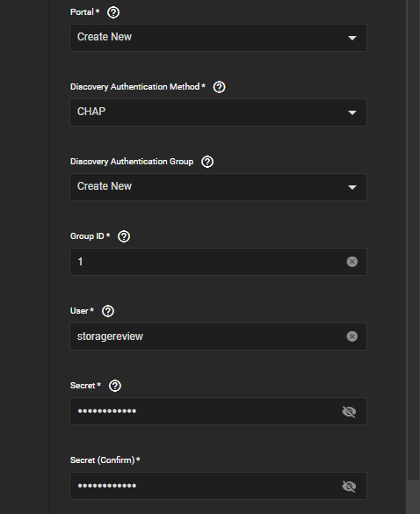Click the vertical scrollbar thumb
The height and width of the screenshot is (514, 420).
(413, 497)
